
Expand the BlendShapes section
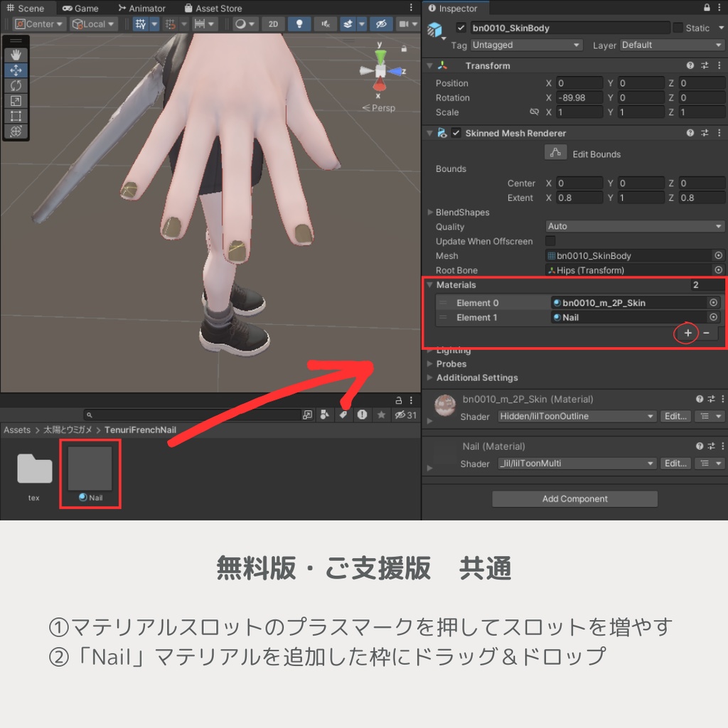(x=430, y=212)
